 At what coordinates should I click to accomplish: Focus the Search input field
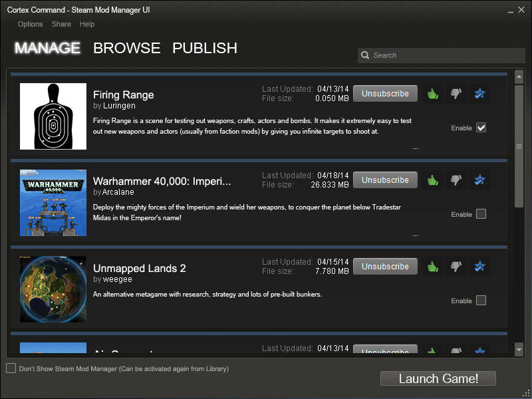tap(442, 55)
